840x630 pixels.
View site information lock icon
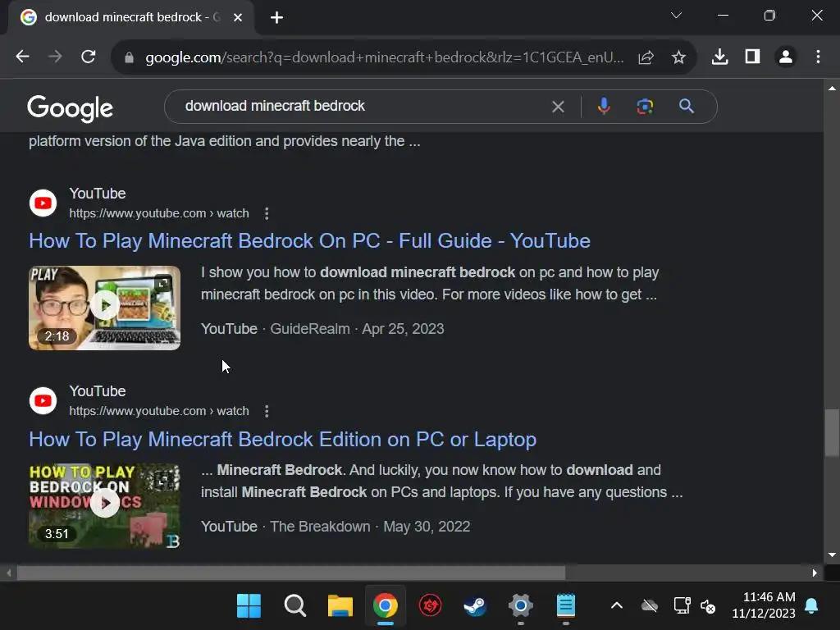129,57
